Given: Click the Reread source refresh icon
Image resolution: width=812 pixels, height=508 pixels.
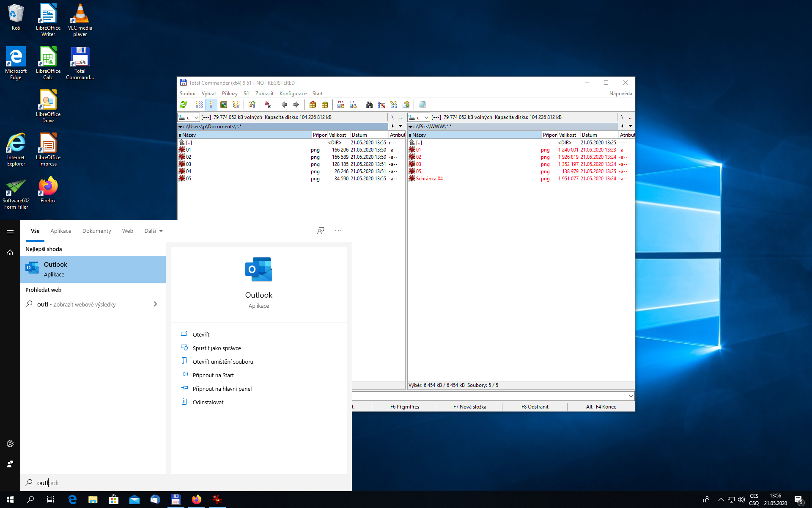Looking at the screenshot, I should click(x=183, y=105).
